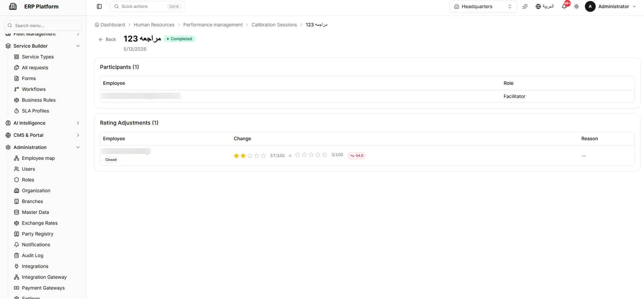Toggle the light/dark theme sun icon
644x299 pixels.
tap(576, 6)
